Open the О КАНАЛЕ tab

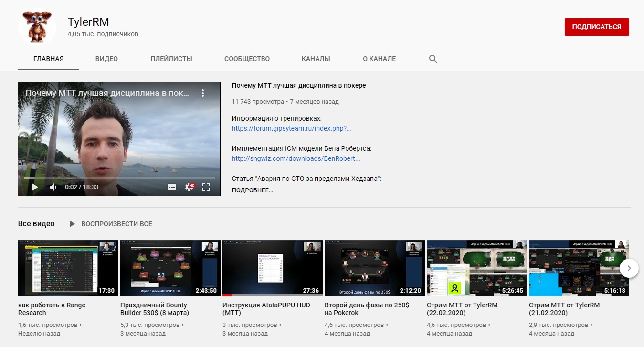point(379,59)
